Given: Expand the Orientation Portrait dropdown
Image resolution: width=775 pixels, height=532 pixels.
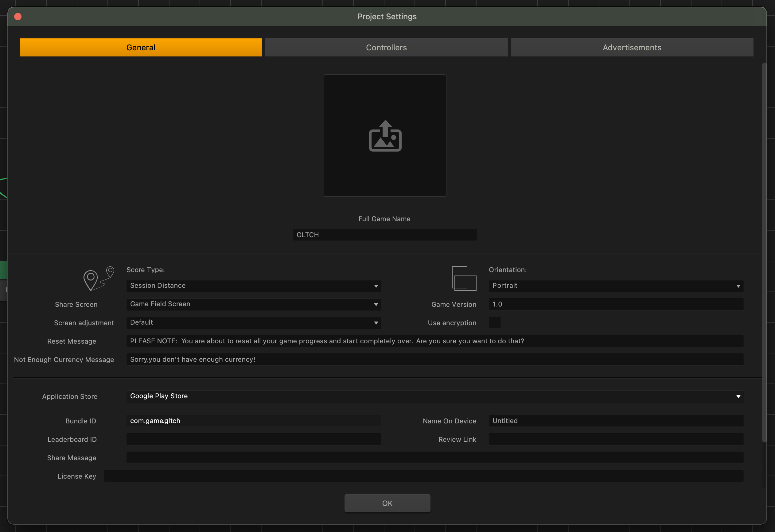Looking at the screenshot, I should pyautogui.click(x=616, y=286).
